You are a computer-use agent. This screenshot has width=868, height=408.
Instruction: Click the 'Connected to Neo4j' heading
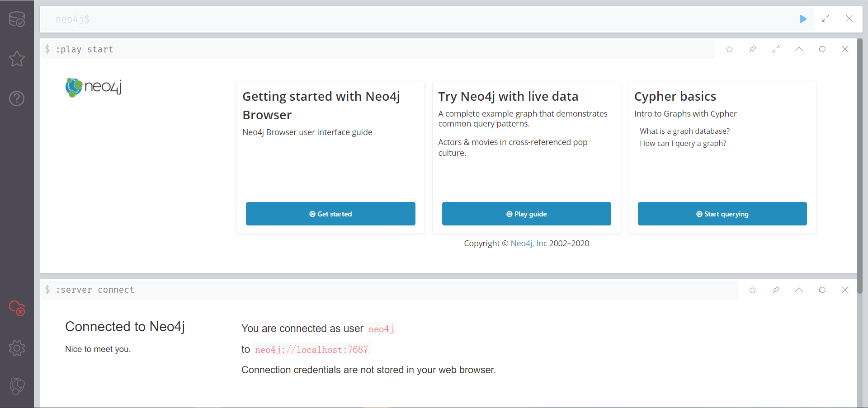[125, 326]
